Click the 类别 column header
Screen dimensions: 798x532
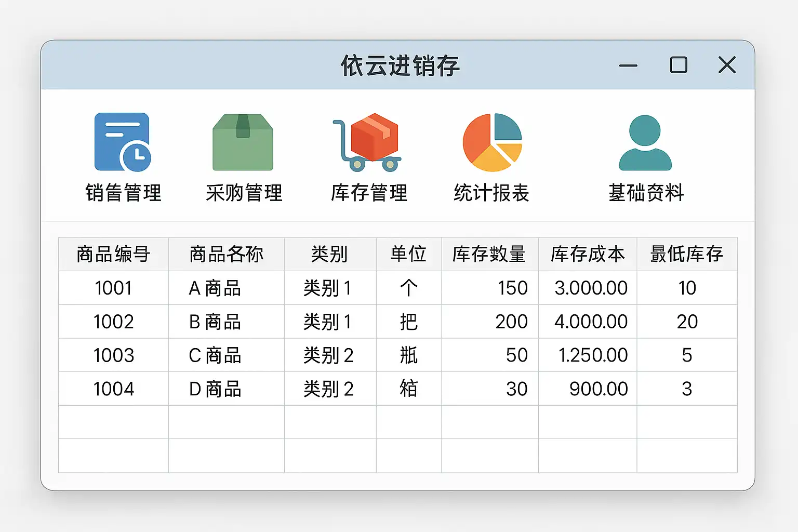[x=329, y=254]
